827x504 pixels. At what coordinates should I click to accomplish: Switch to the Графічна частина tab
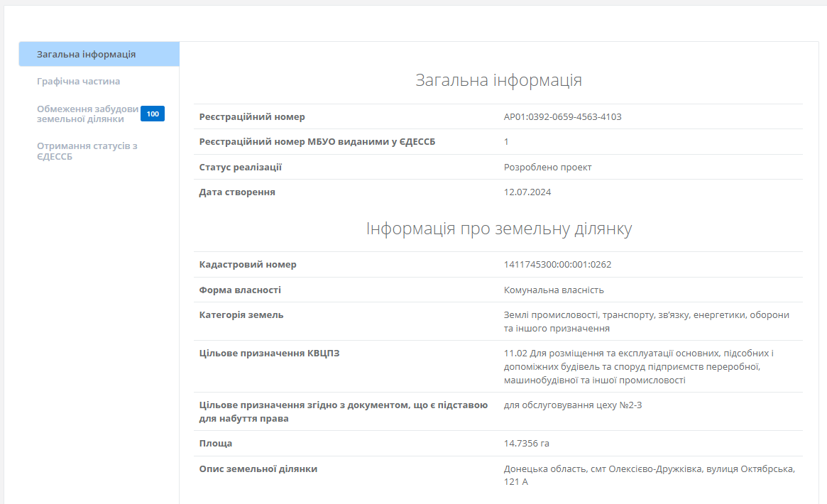pyautogui.click(x=79, y=82)
